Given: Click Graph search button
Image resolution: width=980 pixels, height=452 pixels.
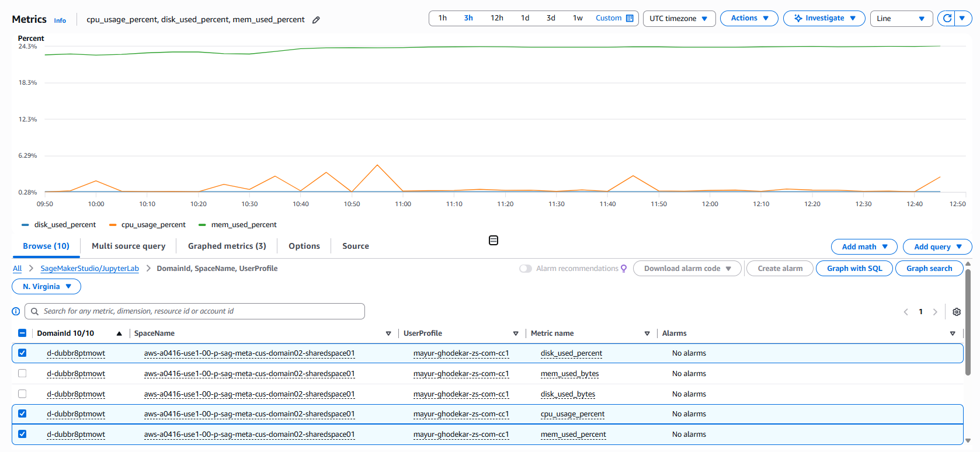Looking at the screenshot, I should click(929, 269).
